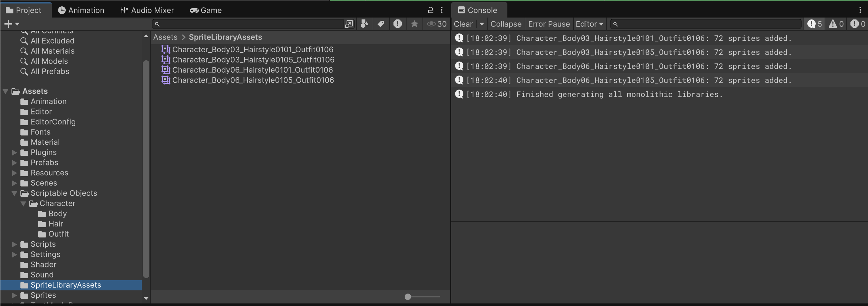Click the lock icon on the Project panel
The height and width of the screenshot is (306, 868).
[x=430, y=10]
